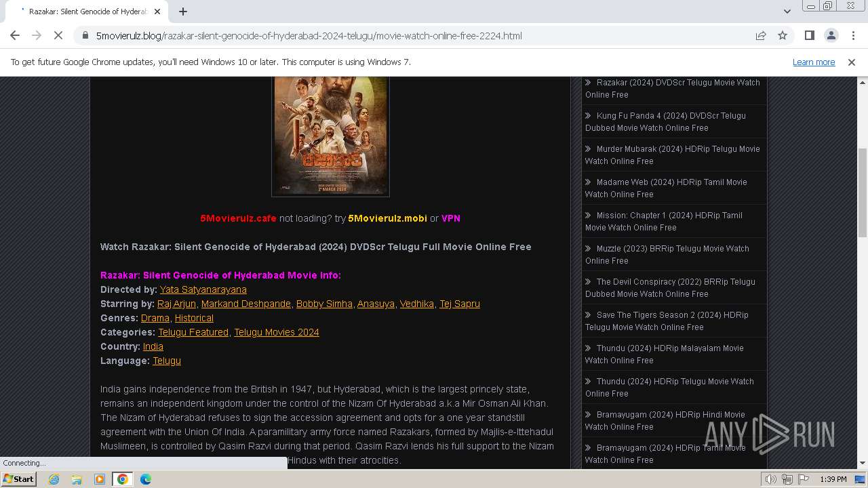
Task: Open Thundu HDRip Malayalam Movie link
Action: tap(665, 354)
